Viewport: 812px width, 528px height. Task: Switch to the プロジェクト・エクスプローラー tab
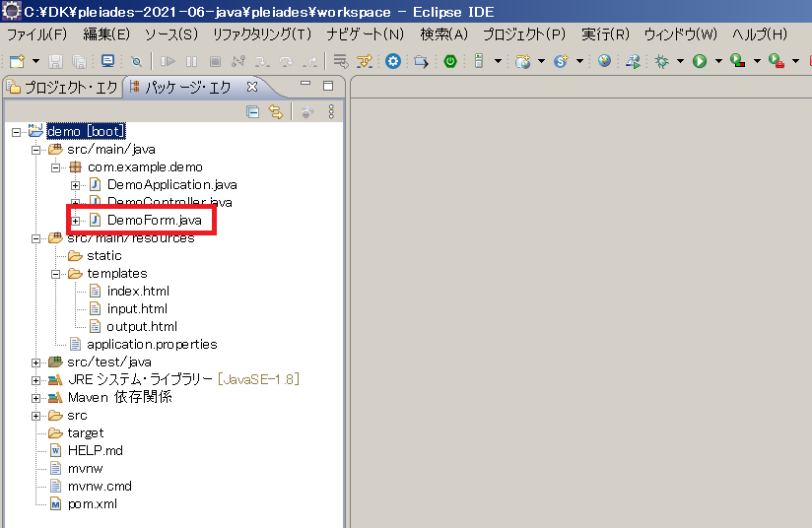click(x=63, y=87)
